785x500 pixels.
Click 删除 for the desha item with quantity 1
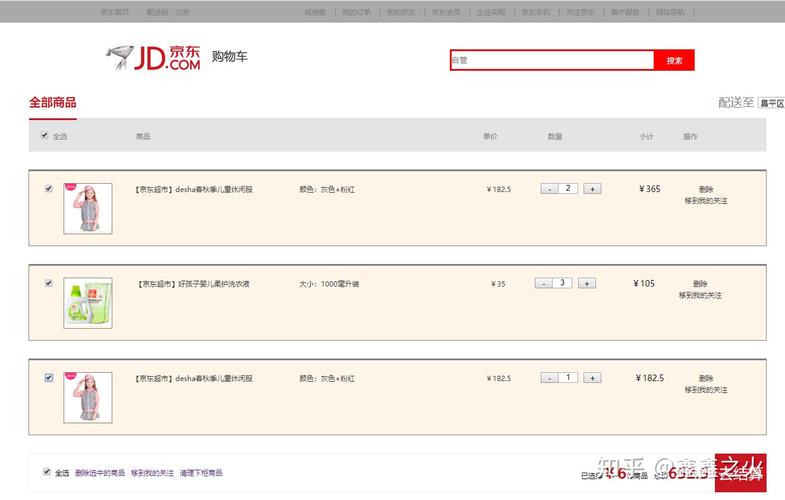706,378
